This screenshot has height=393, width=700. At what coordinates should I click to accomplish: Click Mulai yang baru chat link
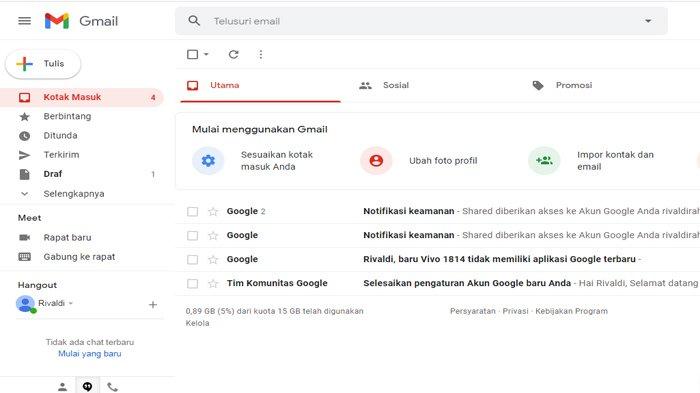pos(90,354)
